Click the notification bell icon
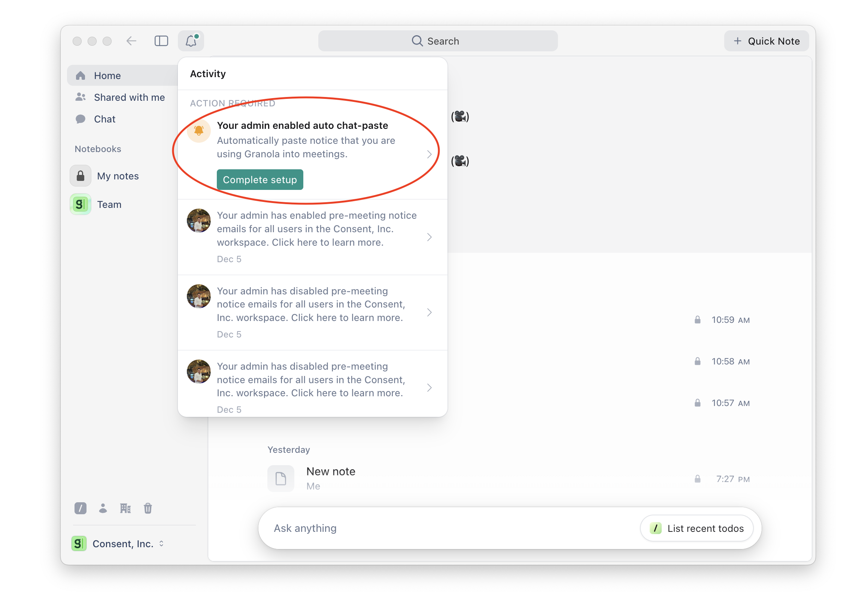 pos(191,41)
